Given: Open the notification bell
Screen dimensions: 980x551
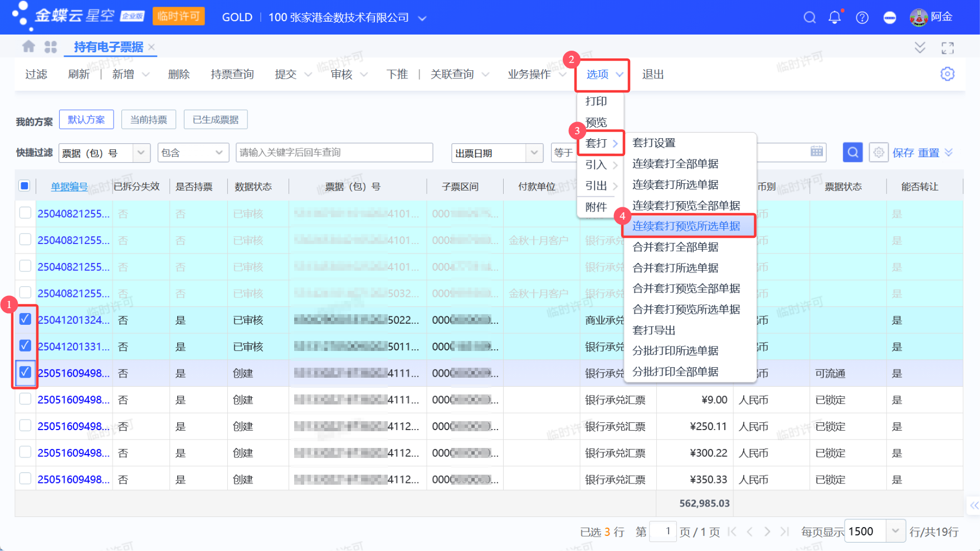Looking at the screenshot, I should pyautogui.click(x=835, y=18).
